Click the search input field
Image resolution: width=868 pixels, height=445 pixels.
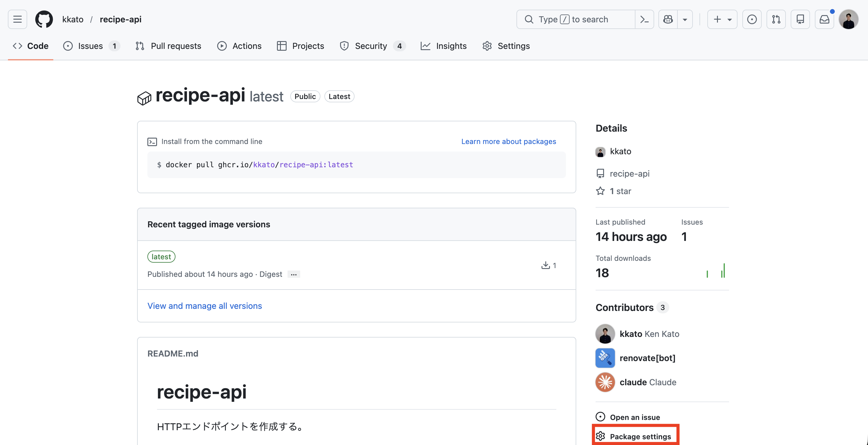[x=576, y=19]
